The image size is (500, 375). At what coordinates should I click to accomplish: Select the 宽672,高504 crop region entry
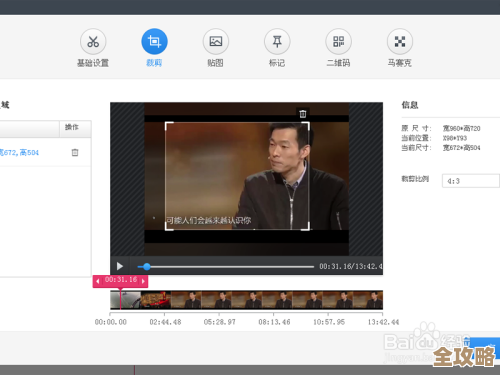coord(19,153)
